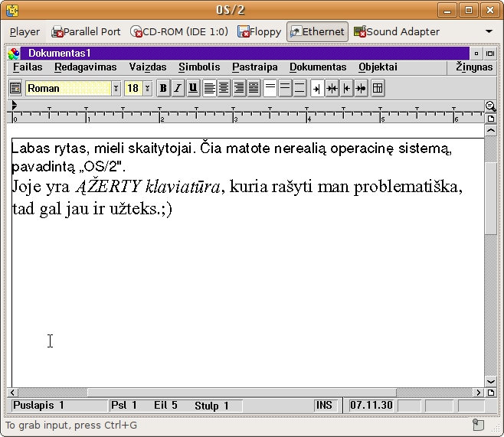Click the VMware status icon bottom right
Image resolution: width=504 pixels, height=437 pixels.
[x=478, y=425]
